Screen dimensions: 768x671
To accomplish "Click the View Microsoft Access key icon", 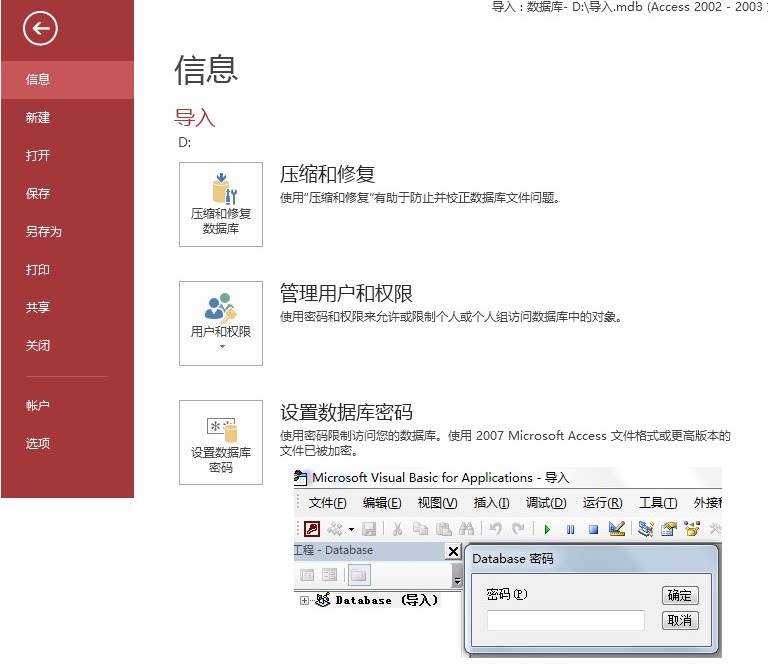I will click(x=312, y=529).
